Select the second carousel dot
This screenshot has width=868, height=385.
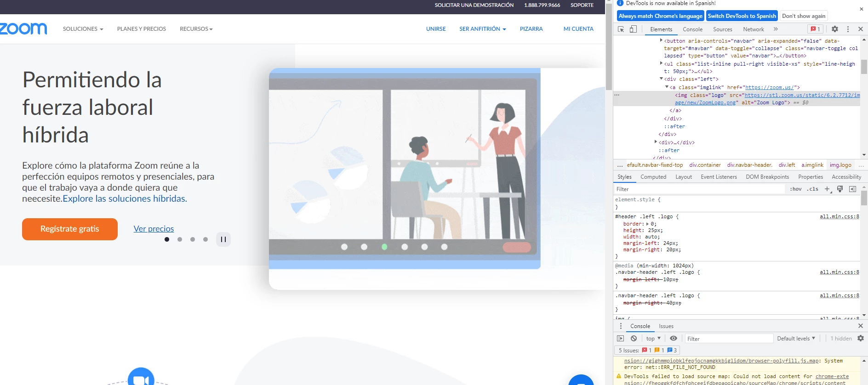180,239
